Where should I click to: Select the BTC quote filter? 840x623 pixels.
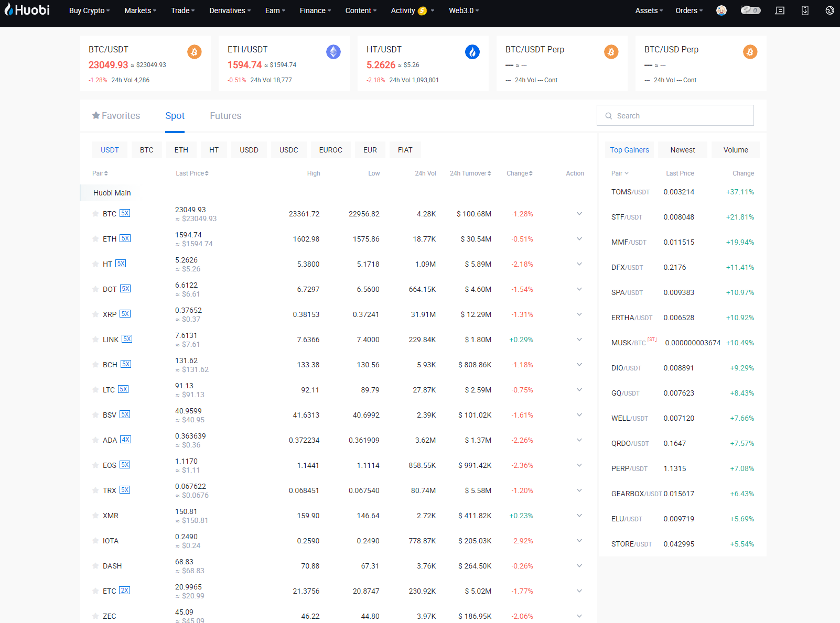[x=147, y=150]
